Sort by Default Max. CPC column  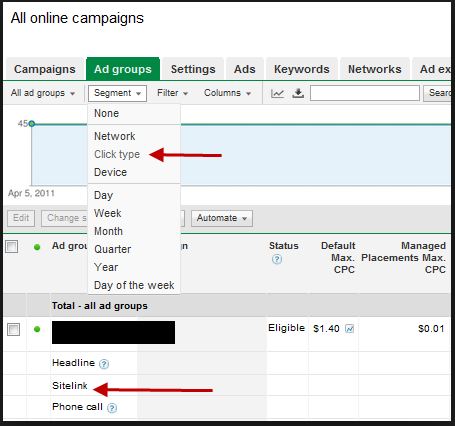(x=338, y=258)
